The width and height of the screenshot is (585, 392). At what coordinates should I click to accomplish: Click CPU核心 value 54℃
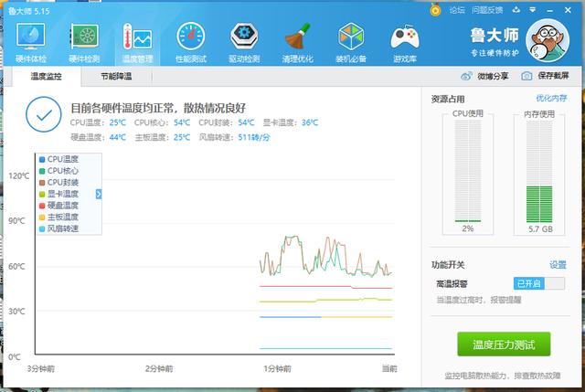tap(182, 122)
